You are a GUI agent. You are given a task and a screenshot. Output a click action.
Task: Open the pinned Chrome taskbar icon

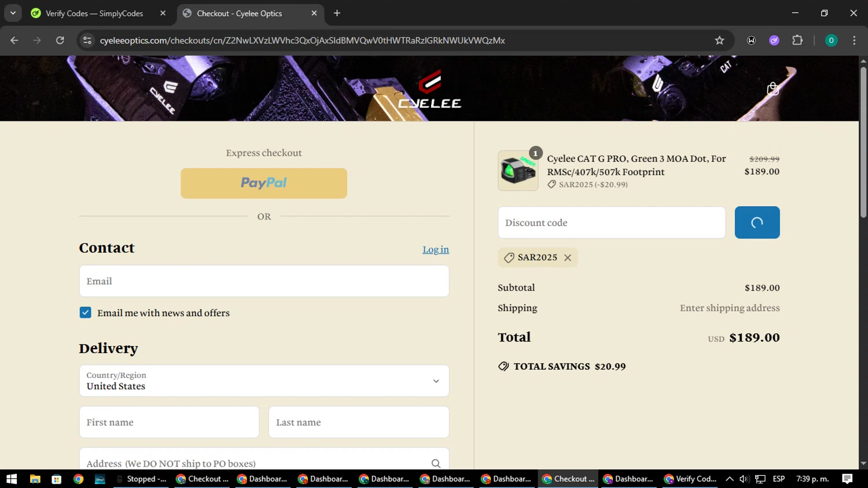78,479
